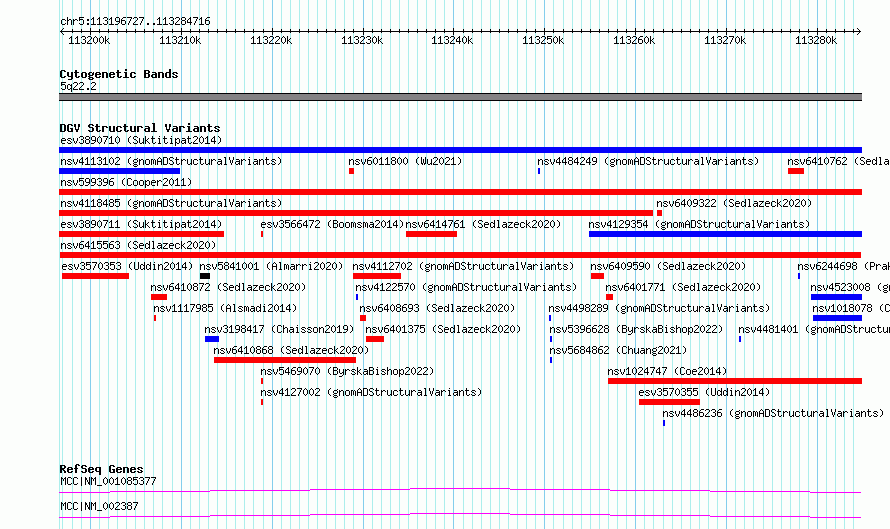Viewport: 890px width, 529px height.
Task: Click esv3566472 (Boomsma2014) label
Action: [x=332, y=224]
